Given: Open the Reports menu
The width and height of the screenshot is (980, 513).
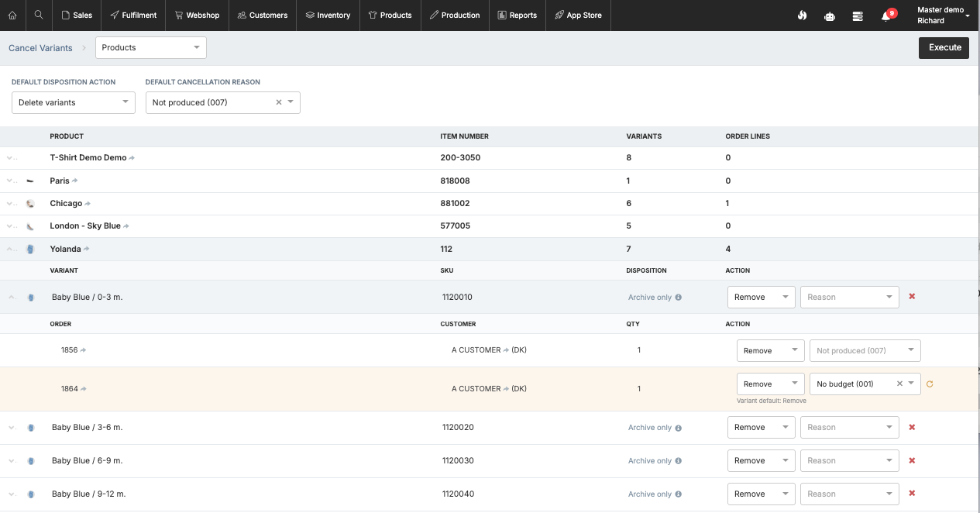Looking at the screenshot, I should [518, 15].
